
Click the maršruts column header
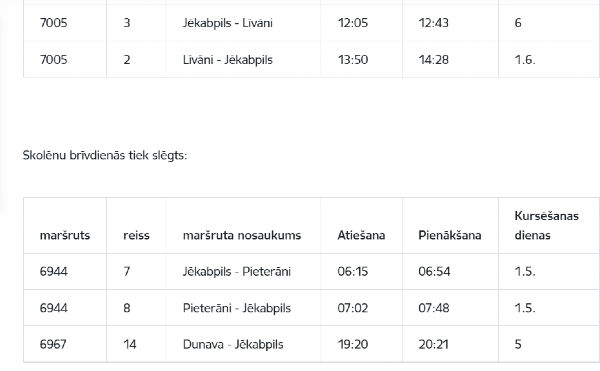coord(65,235)
